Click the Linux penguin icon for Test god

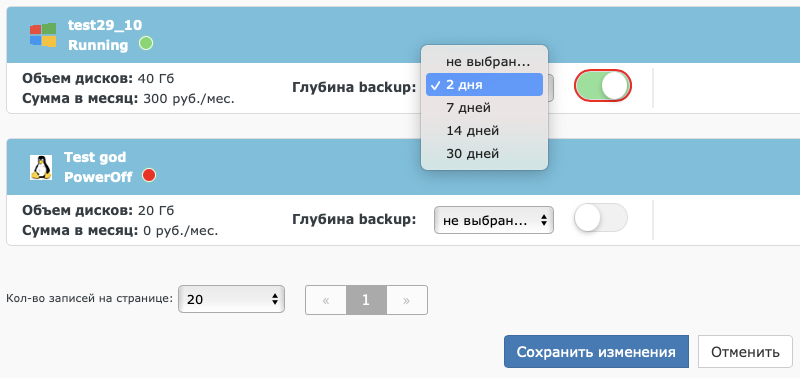tap(41, 167)
